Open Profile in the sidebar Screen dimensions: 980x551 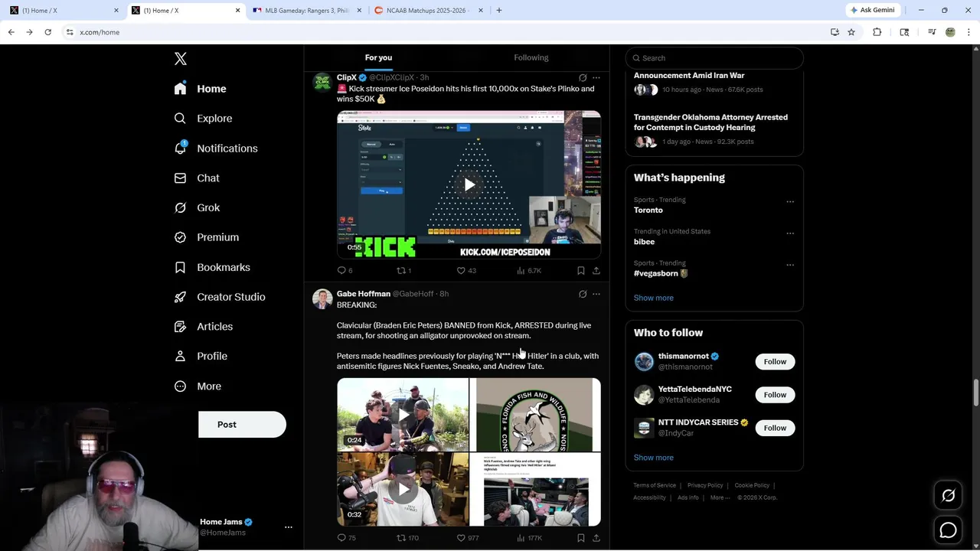click(200, 356)
